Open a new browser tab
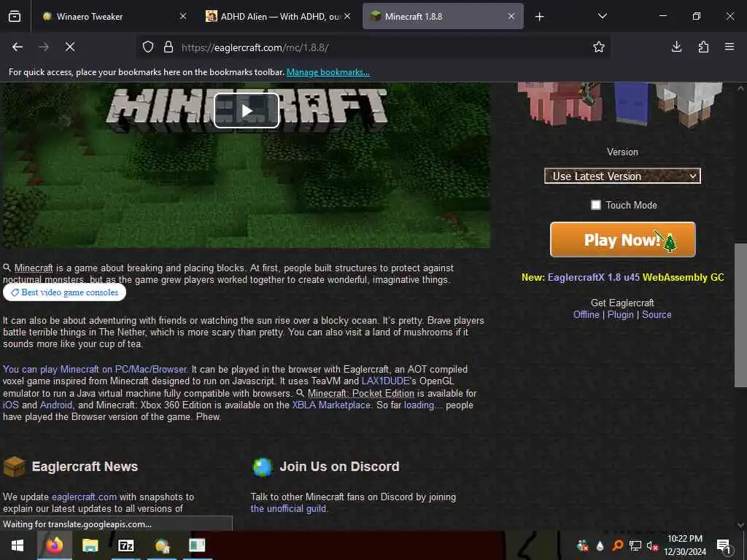747x560 pixels. pyautogui.click(x=539, y=17)
